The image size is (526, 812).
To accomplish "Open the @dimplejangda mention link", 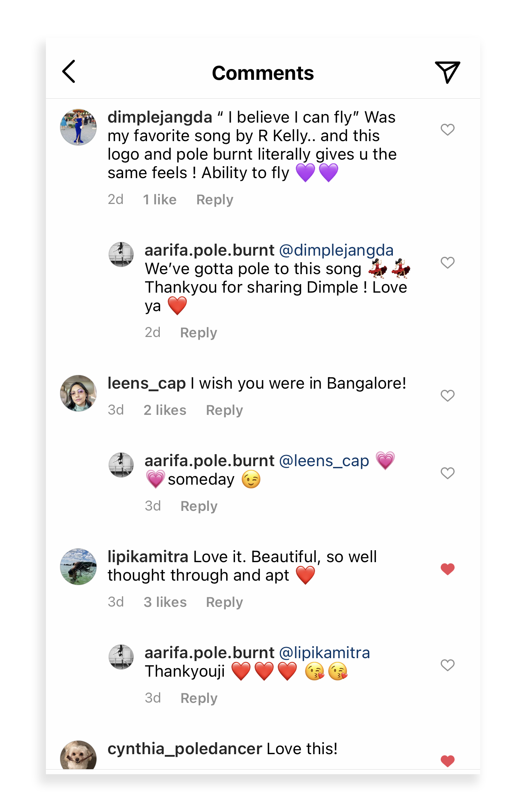I will click(336, 251).
